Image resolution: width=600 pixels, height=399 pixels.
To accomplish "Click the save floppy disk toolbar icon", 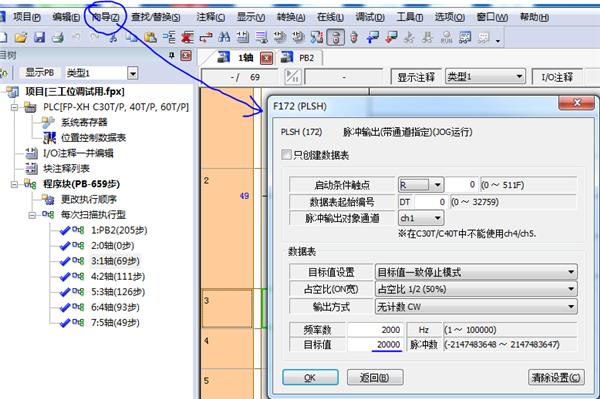I will pyautogui.click(x=39, y=37).
